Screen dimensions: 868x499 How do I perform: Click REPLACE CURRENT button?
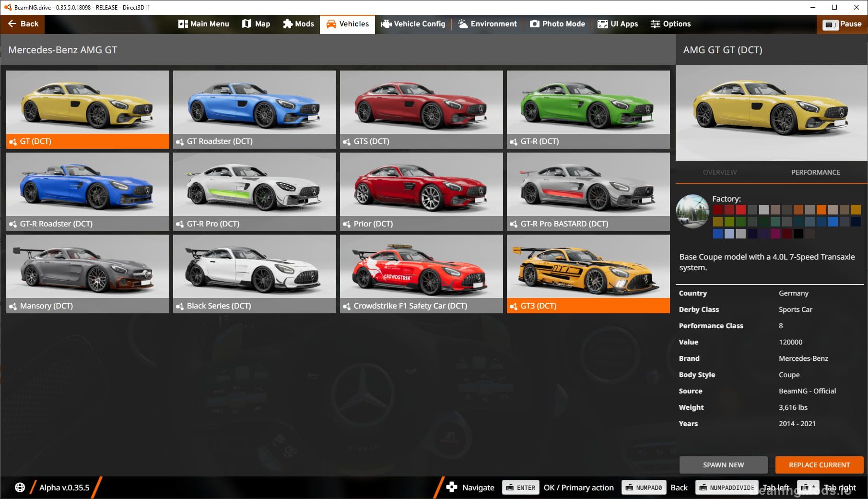click(x=819, y=465)
